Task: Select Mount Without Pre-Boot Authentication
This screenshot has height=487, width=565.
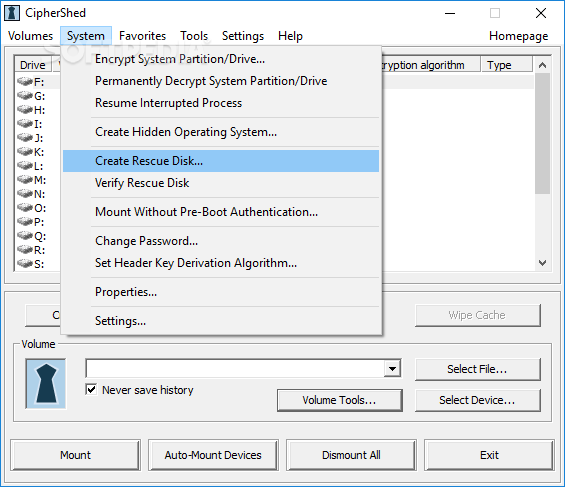Action: click(221, 212)
